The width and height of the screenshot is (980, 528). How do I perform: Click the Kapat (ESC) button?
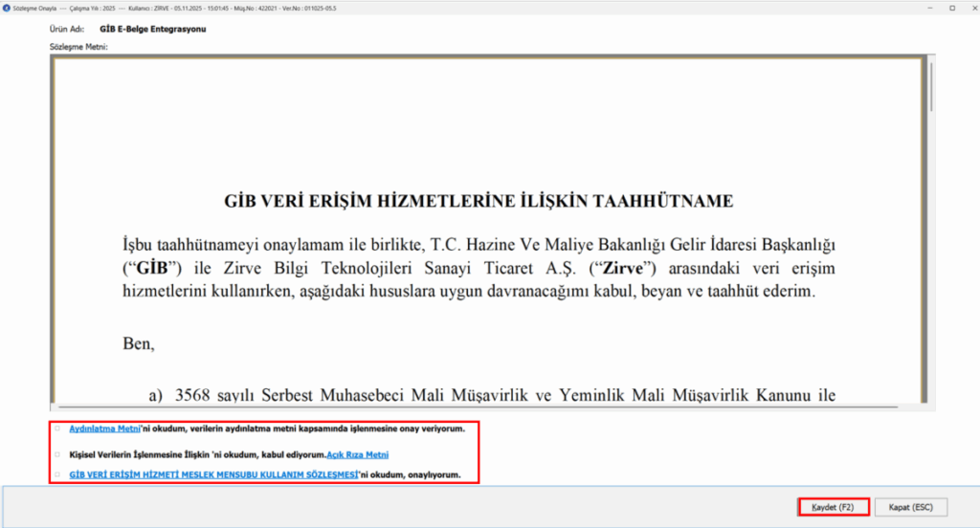(911, 507)
